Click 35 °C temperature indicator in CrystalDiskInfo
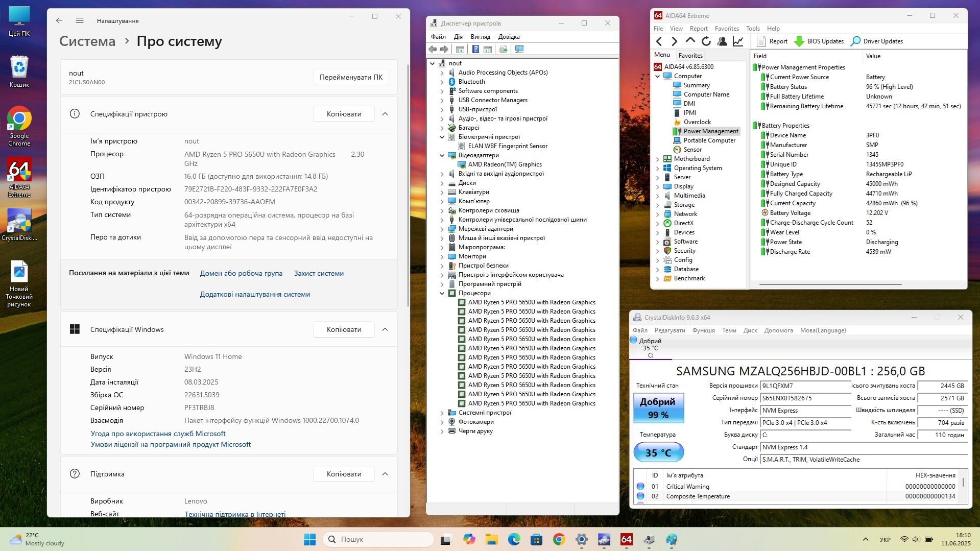Screen dimensions: 980x551 [x=658, y=452]
